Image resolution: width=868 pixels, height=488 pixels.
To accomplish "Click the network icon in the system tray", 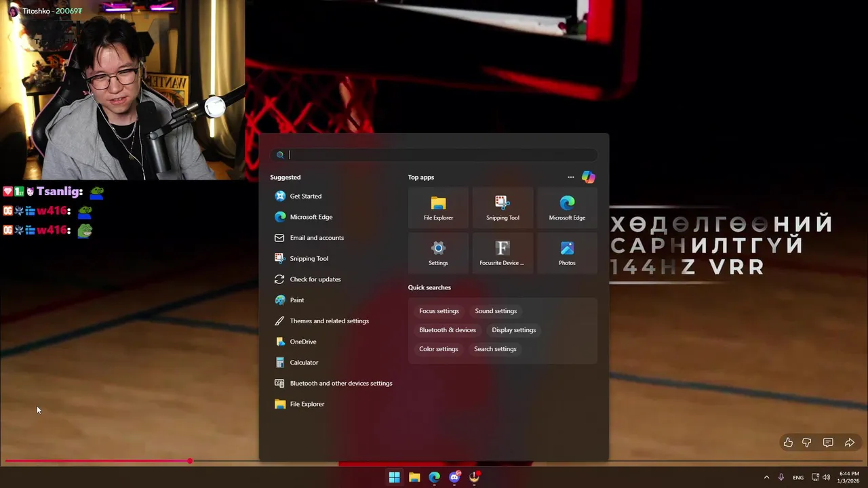I will (815, 477).
